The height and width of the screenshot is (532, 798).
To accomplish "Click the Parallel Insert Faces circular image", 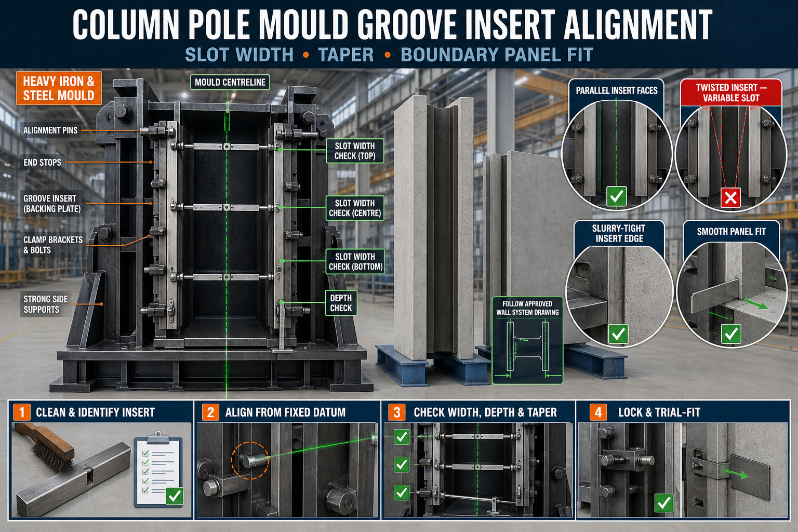I will click(617, 156).
